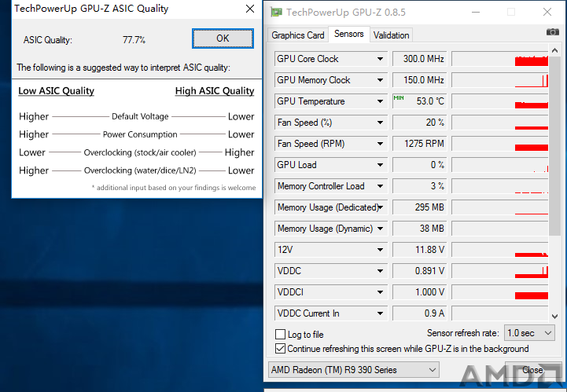This screenshot has height=392, width=567.
Task: Open the AMD Radeon R9 390 Series selector
Action: (x=354, y=370)
